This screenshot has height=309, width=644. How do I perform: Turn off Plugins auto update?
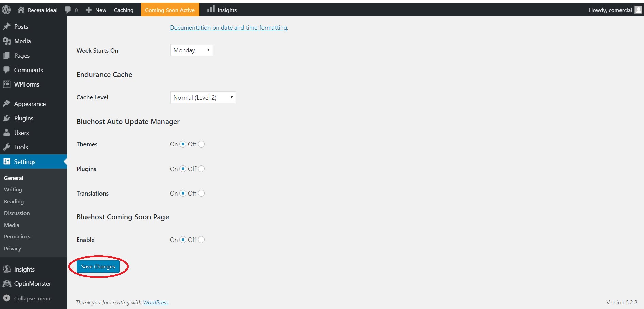tap(201, 169)
